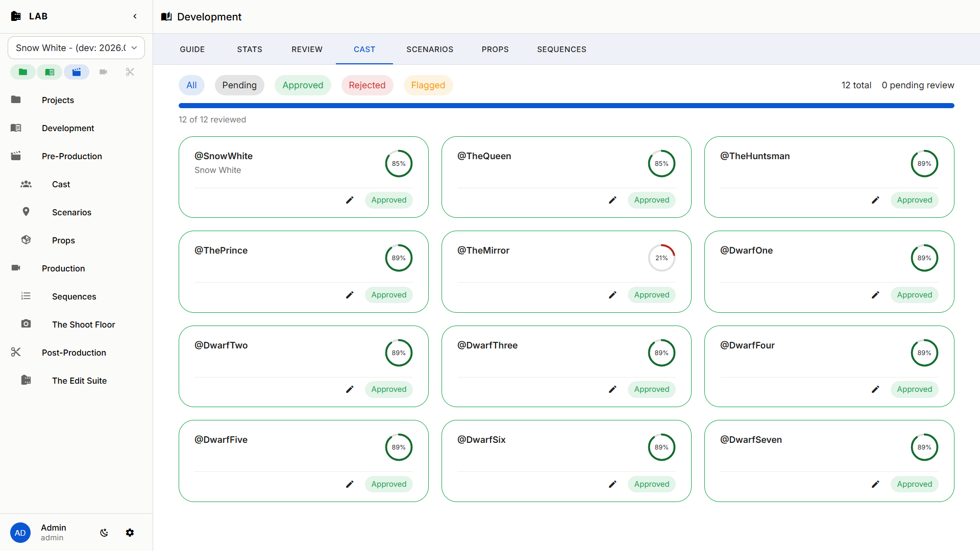Edit @DwarfOne with the pencil icon
The height and width of the screenshot is (551, 980).
tap(875, 295)
